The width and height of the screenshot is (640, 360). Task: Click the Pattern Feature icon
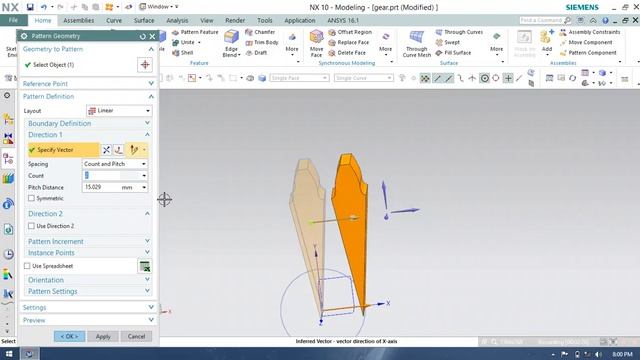tap(176, 32)
